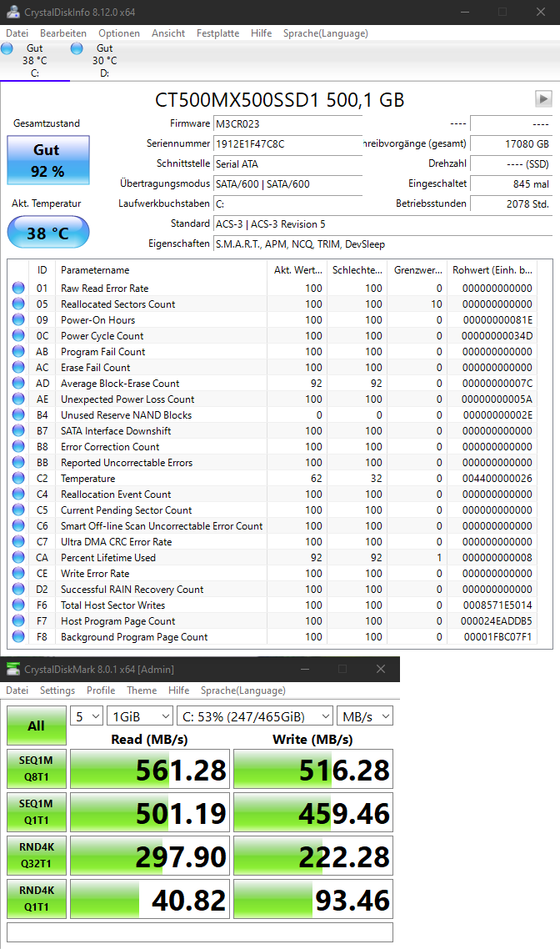Click status orb of Unexpected Power Loss Count
The height and width of the screenshot is (949, 560).
(x=18, y=399)
